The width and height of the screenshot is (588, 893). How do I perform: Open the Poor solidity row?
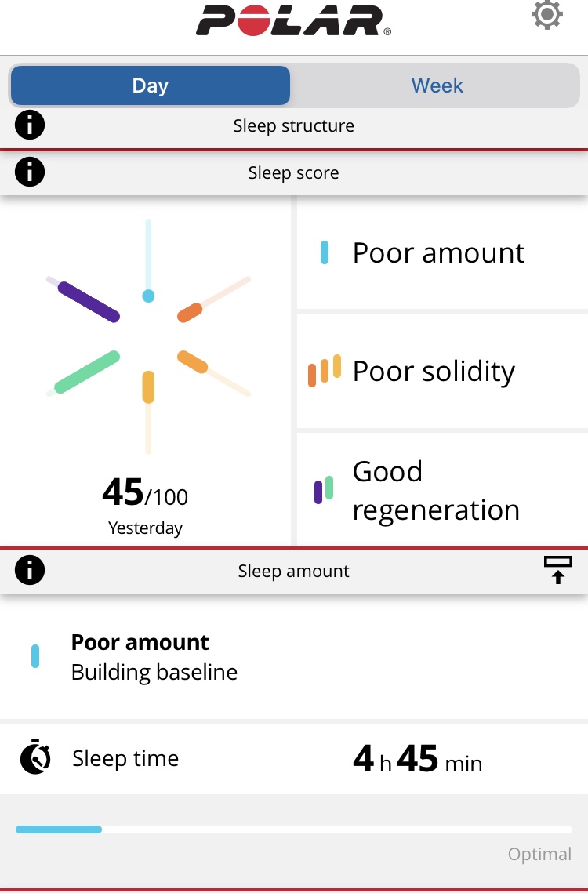(x=443, y=371)
